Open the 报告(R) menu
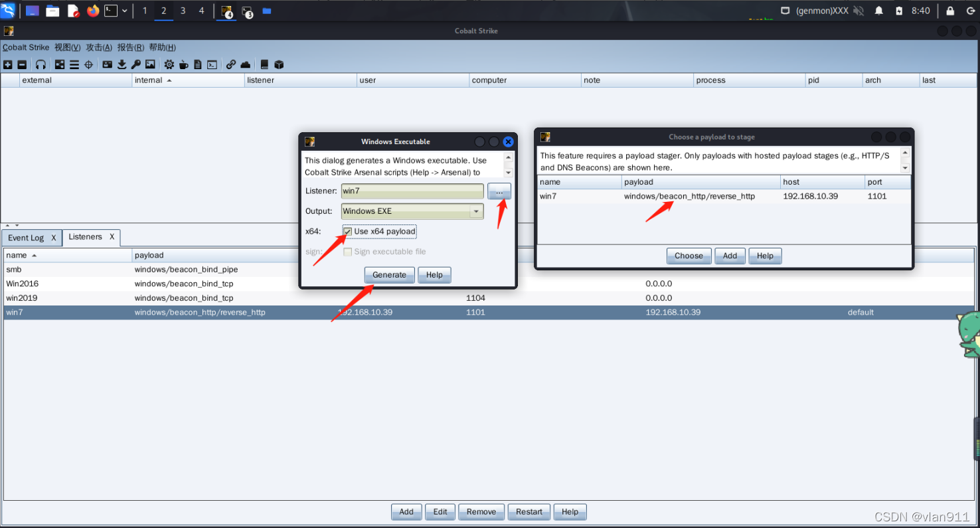 point(131,47)
